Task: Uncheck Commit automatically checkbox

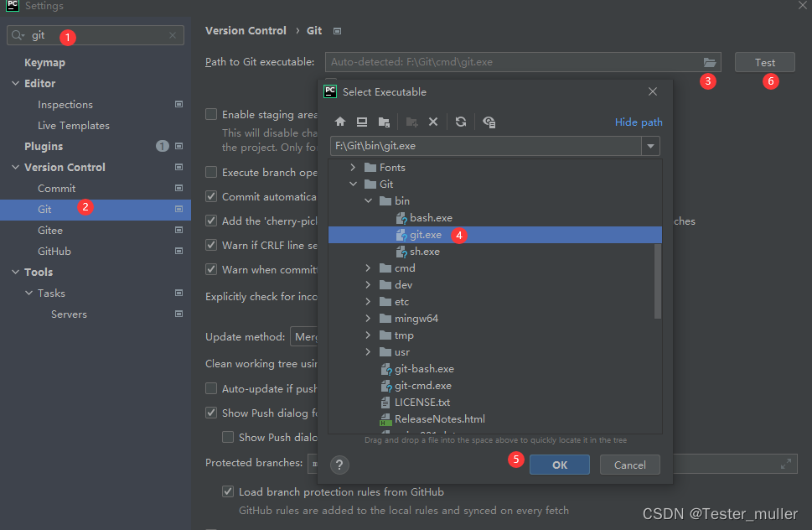Action: point(211,196)
